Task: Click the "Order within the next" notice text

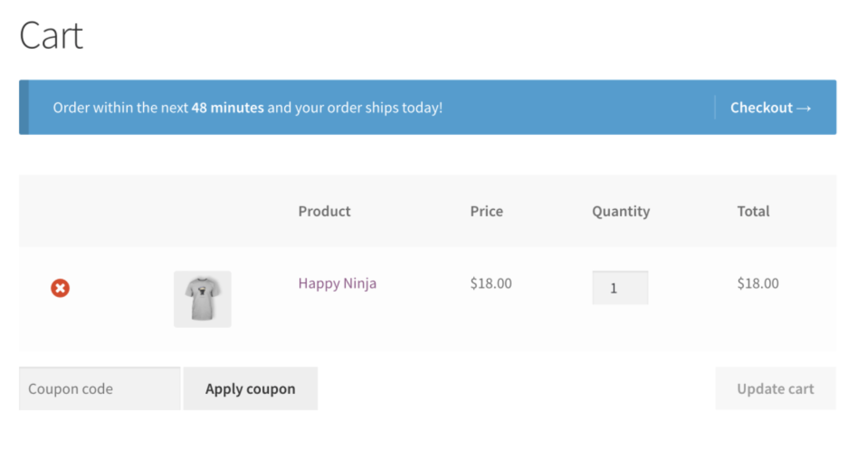Action: click(121, 107)
